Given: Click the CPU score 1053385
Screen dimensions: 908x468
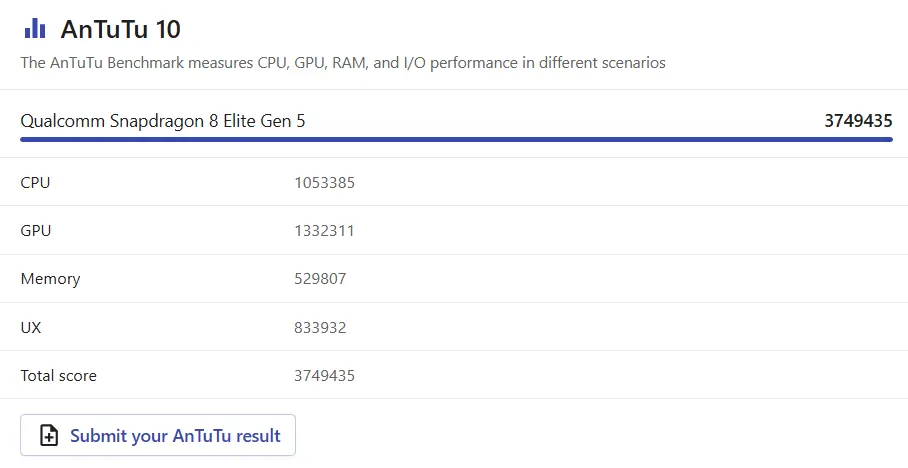Looking at the screenshot, I should click(x=324, y=182).
